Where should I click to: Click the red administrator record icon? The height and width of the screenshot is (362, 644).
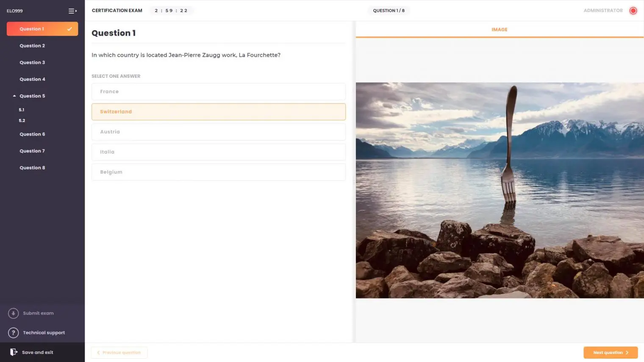pos(633,11)
